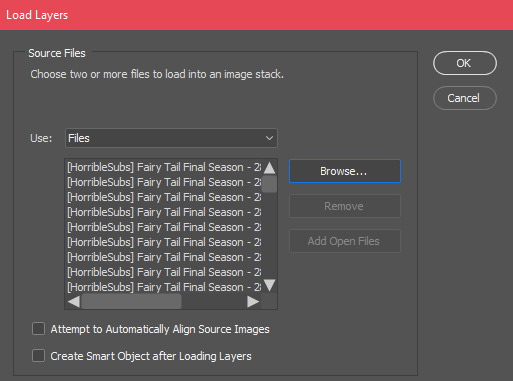The width and height of the screenshot is (513, 381).
Task: Select the first Fairy Tail file in list
Action: (164, 167)
